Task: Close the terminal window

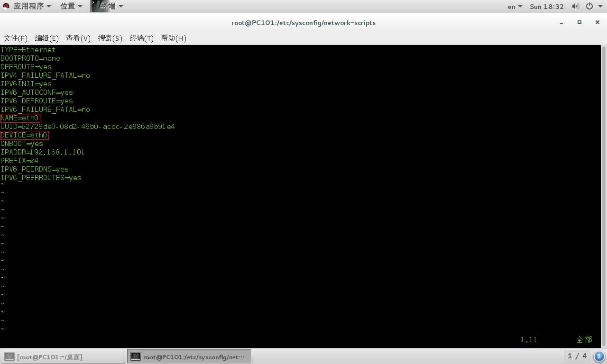Action: (598, 23)
